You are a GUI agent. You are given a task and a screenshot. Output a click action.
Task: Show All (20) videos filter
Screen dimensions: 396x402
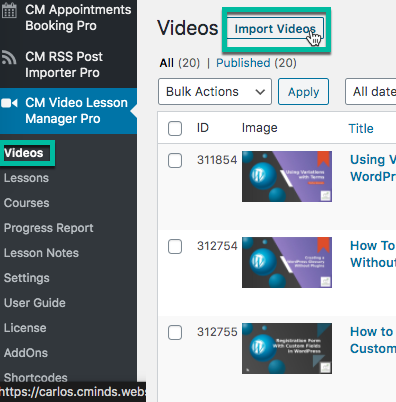(x=180, y=63)
